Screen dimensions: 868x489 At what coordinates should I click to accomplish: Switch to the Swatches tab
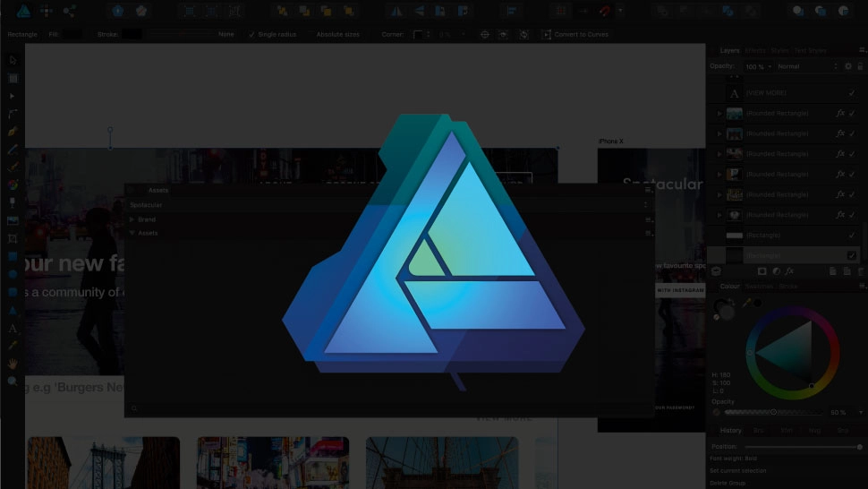point(759,287)
